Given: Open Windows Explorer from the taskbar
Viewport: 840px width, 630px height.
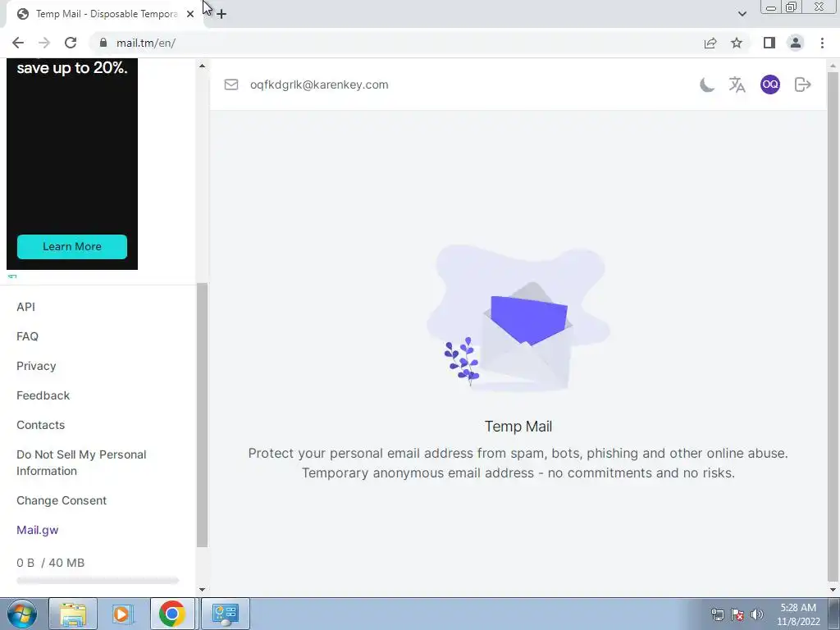Looking at the screenshot, I should (x=73, y=614).
